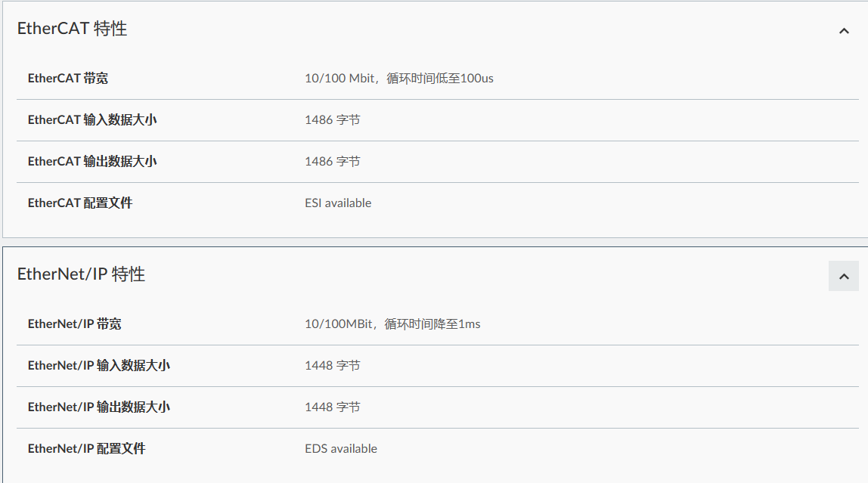This screenshot has height=483, width=868.
Task: Click the 10/100MBit 循环时间降至1ms value
Action: click(392, 324)
